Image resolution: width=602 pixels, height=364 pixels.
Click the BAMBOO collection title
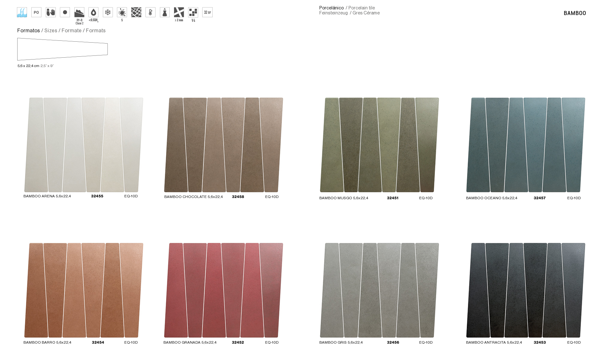pos(575,13)
